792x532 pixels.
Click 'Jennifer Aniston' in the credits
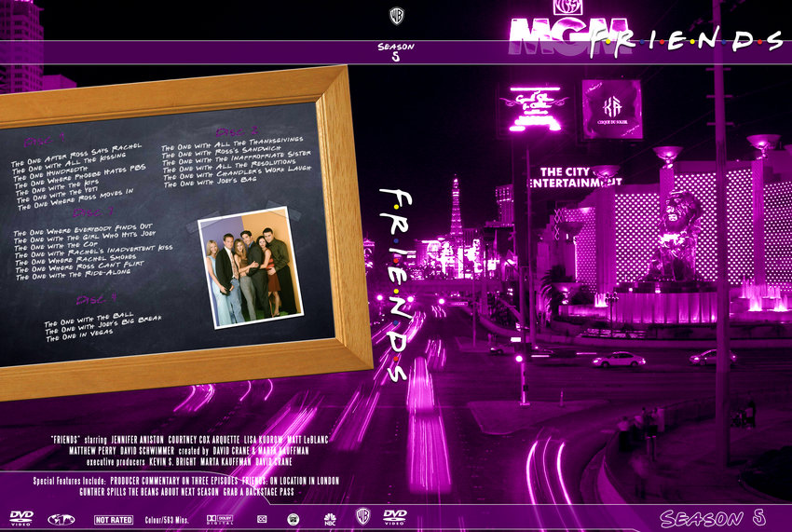point(137,440)
